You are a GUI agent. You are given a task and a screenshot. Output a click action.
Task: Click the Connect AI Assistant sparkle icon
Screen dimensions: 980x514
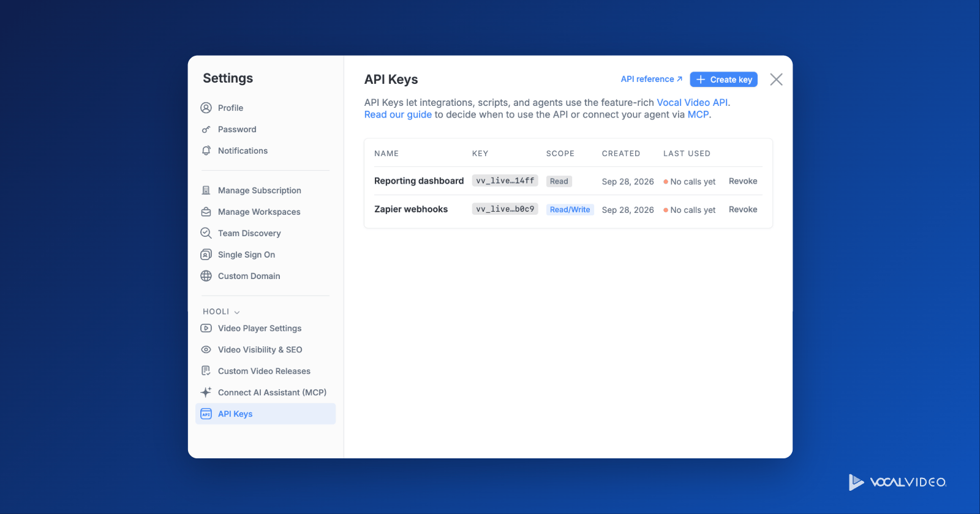pyautogui.click(x=206, y=392)
